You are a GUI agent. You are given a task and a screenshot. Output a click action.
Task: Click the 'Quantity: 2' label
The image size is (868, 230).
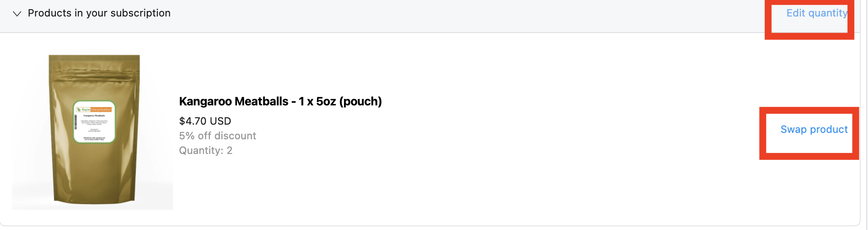205,151
